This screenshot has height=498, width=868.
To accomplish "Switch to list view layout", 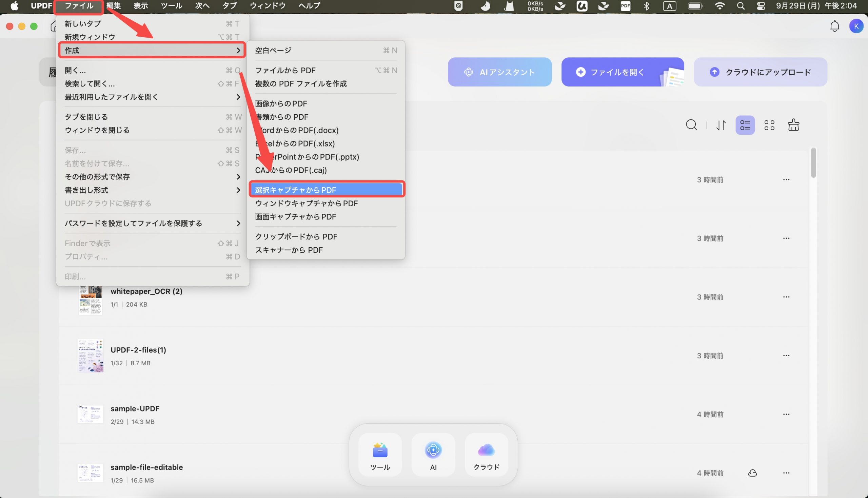I will (x=745, y=125).
